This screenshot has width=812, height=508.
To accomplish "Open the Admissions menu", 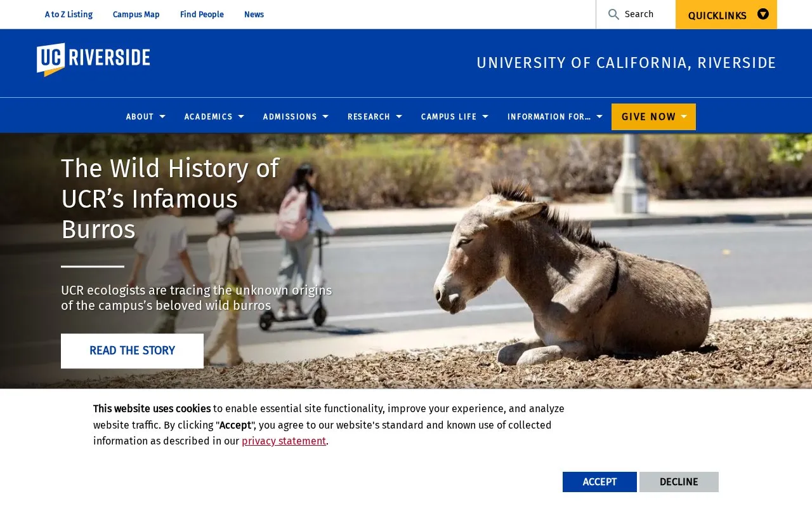I will coord(290,117).
